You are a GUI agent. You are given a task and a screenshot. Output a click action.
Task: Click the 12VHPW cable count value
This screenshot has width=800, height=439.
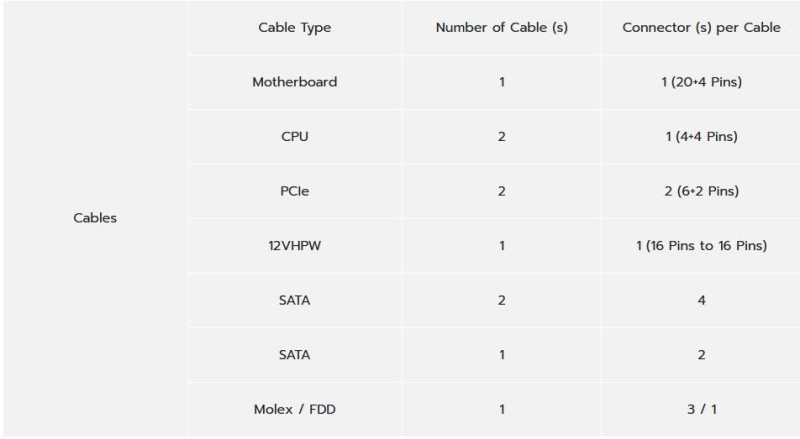pos(501,245)
